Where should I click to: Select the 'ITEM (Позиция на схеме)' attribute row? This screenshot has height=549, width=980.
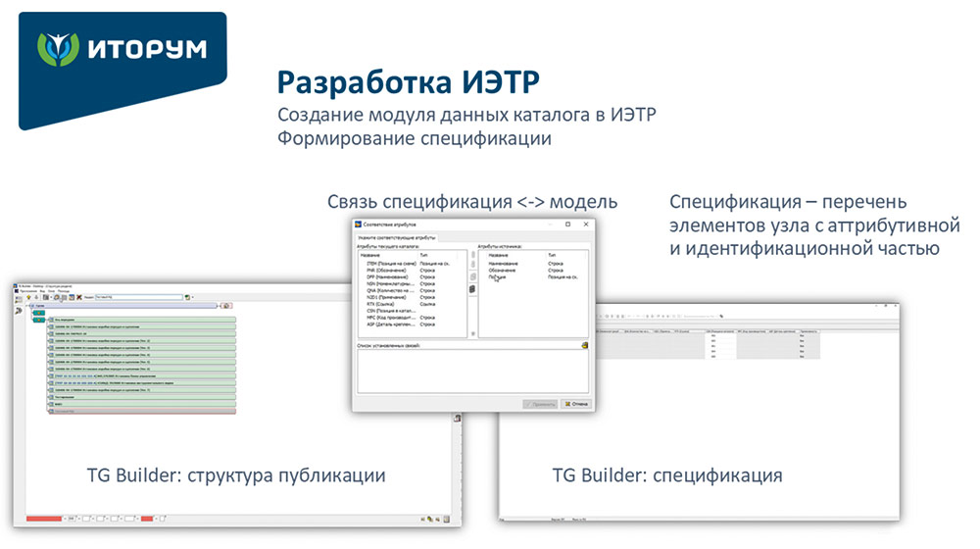(x=390, y=264)
